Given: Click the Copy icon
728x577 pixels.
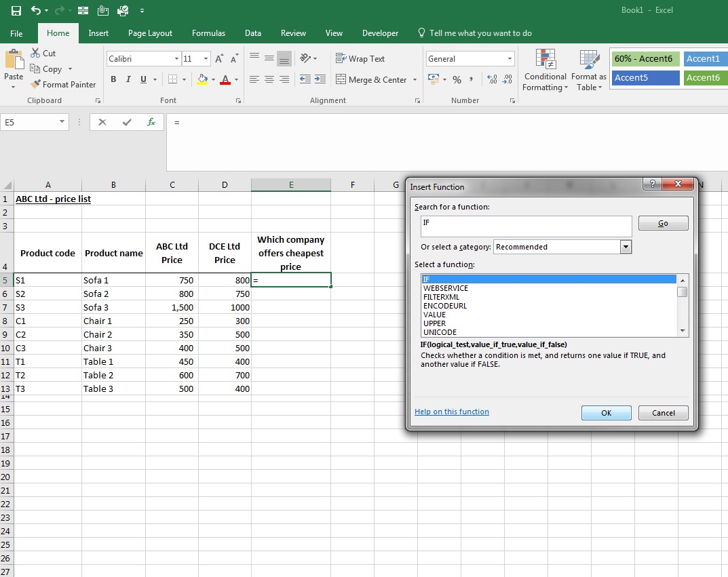Looking at the screenshot, I should point(35,68).
